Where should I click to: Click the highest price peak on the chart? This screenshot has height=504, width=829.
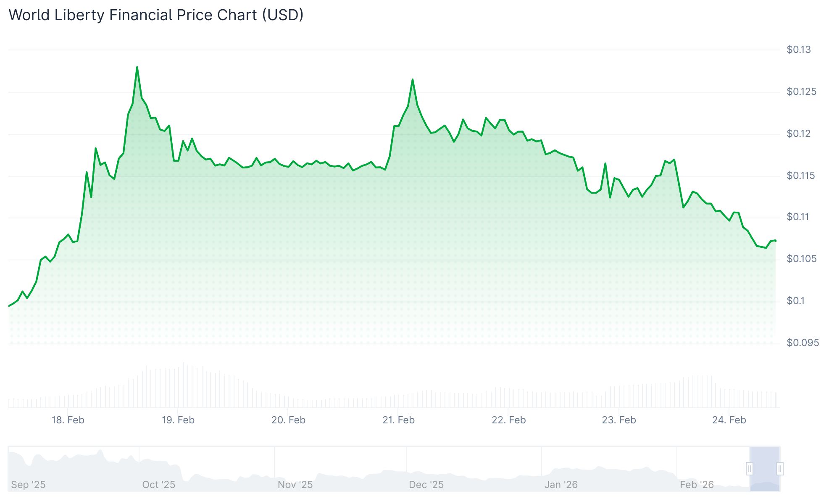tap(137, 66)
